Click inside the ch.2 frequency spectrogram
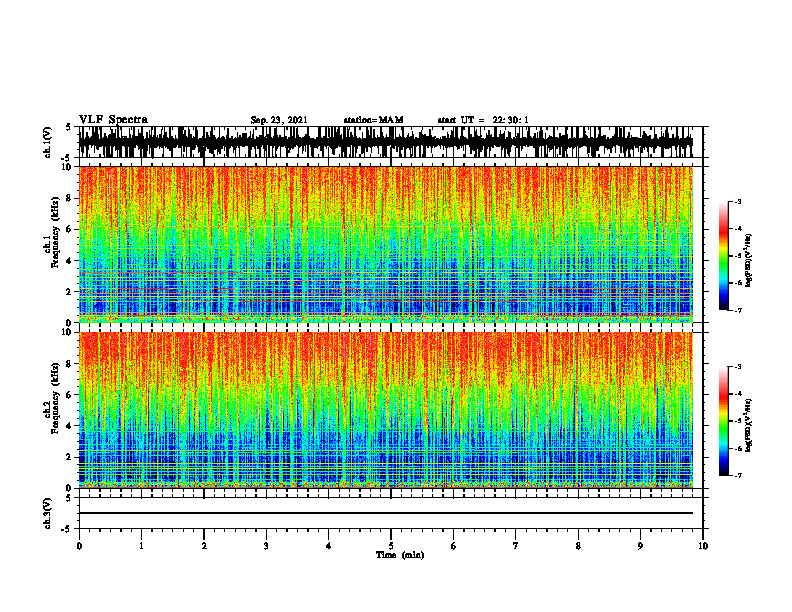Viewport: 792px width, 612px height. point(386,410)
